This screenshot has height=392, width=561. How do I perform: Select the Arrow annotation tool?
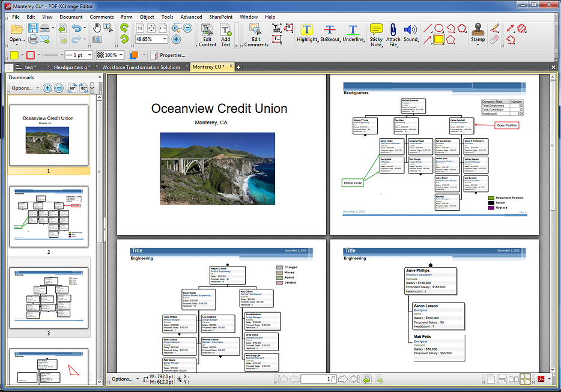click(427, 40)
